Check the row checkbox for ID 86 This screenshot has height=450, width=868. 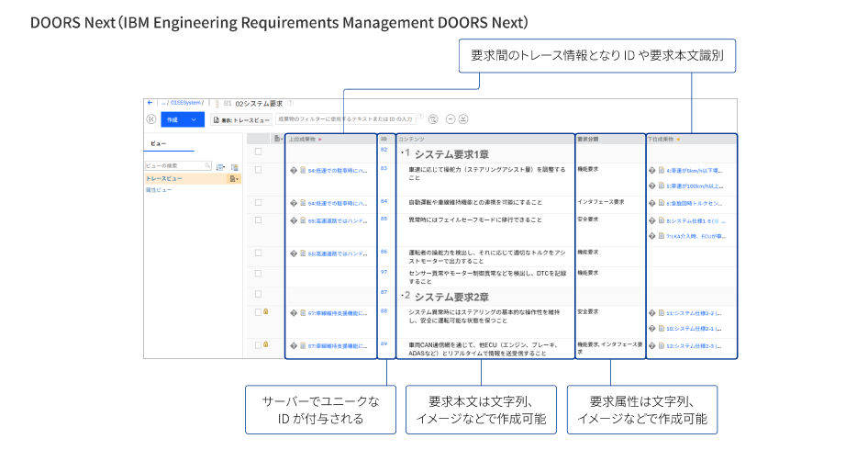tap(258, 253)
